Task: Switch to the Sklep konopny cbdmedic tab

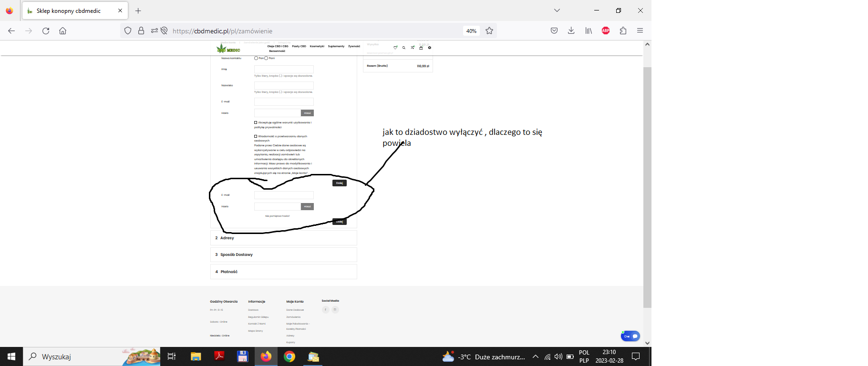Action: coord(74,10)
